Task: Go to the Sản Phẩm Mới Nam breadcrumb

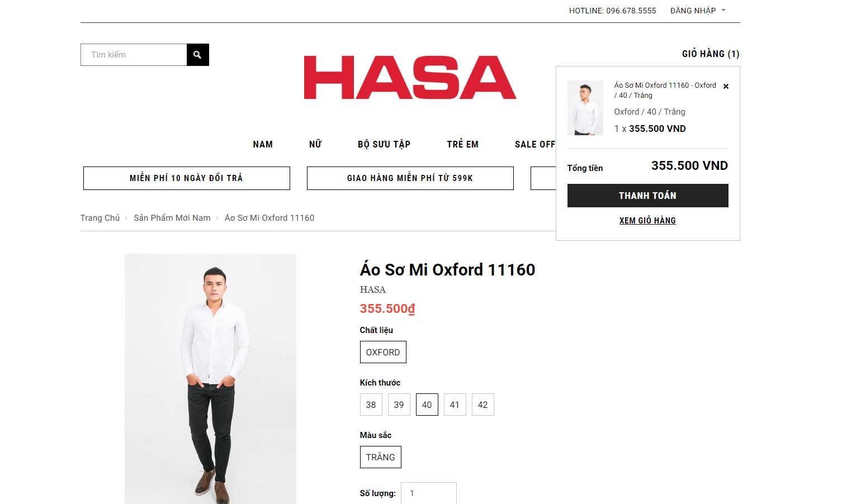Action: click(172, 218)
